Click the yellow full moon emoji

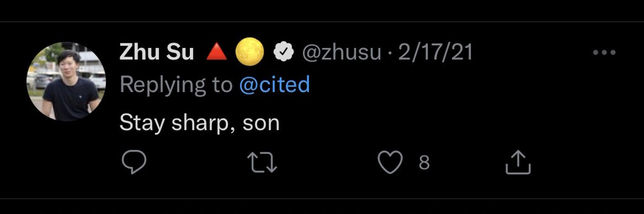coord(249,52)
